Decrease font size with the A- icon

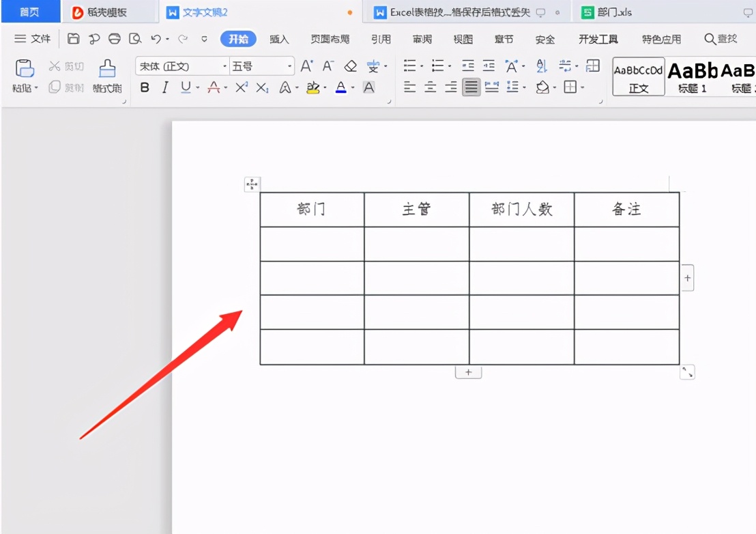tap(328, 66)
